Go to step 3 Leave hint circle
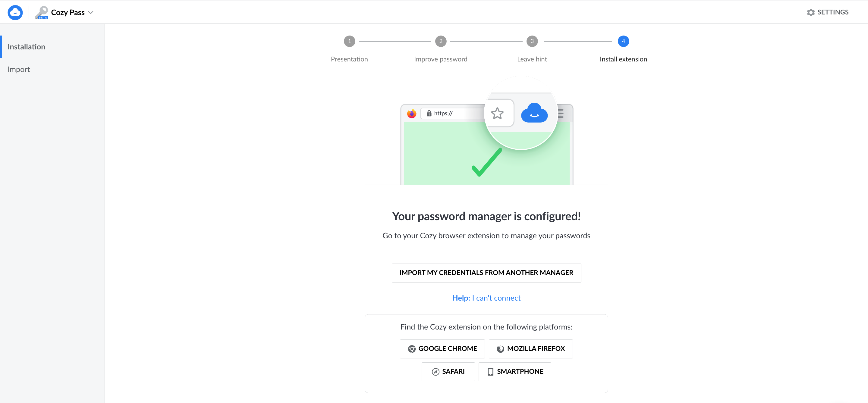This screenshot has width=868, height=403. [x=532, y=41]
